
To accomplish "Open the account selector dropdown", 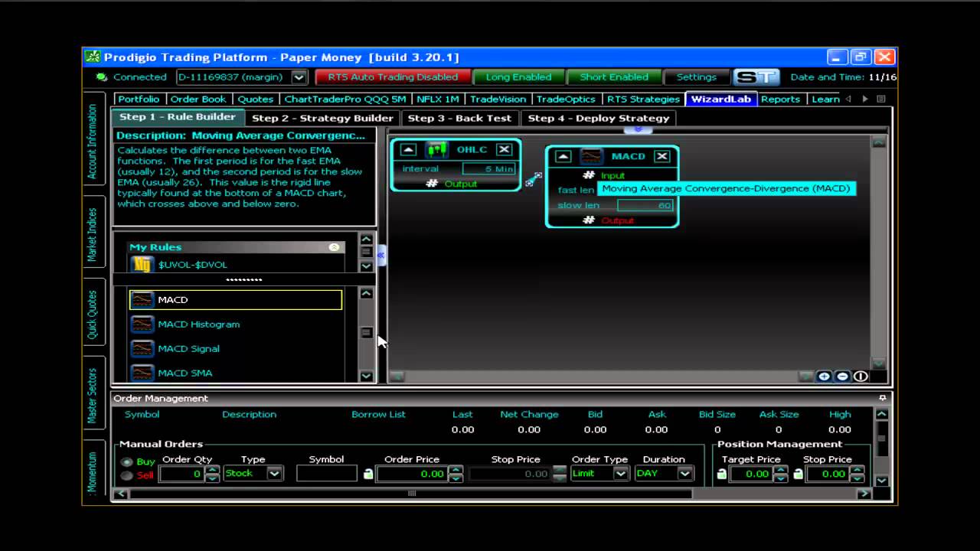I will click(299, 77).
